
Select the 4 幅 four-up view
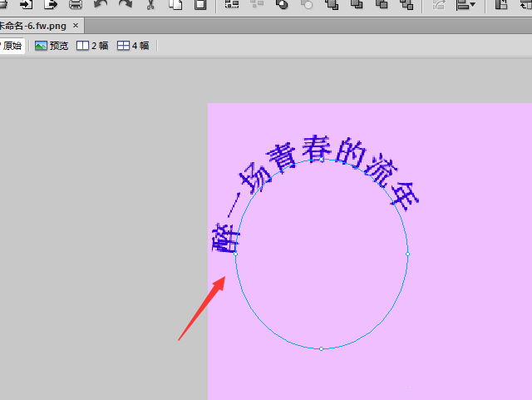tap(133, 46)
